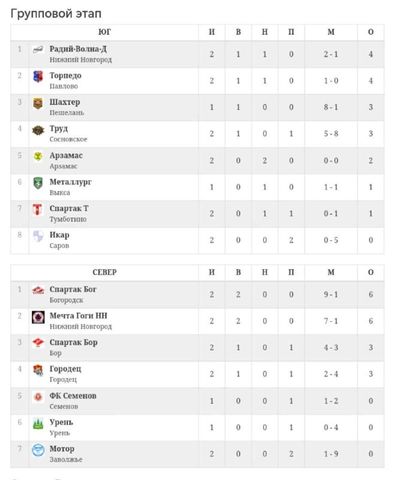The height and width of the screenshot is (480, 400).
Task: Open the Арзамас team link
Action: [x=66, y=155]
